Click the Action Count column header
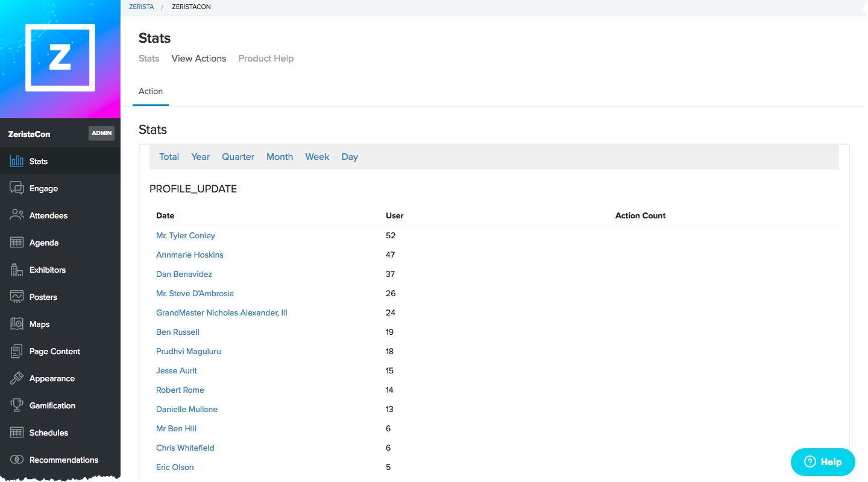The image size is (868, 482). [640, 215]
